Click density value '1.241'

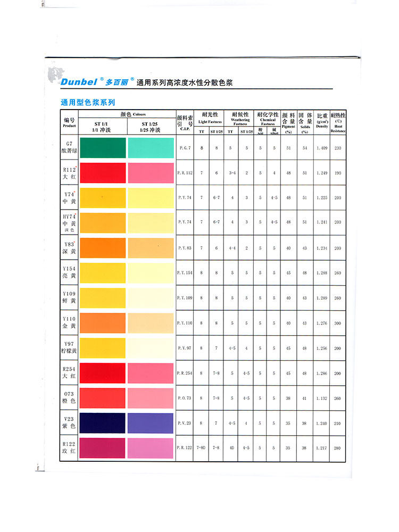322,222
